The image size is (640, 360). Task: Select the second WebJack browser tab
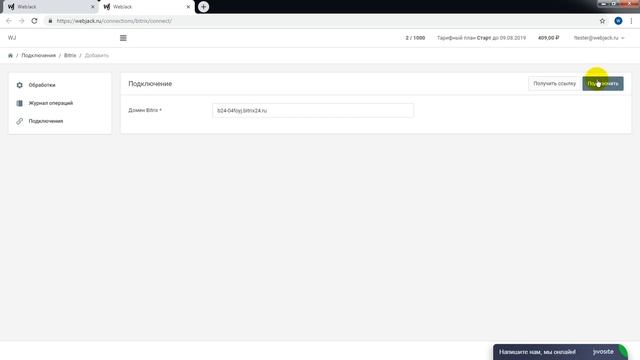point(146,7)
